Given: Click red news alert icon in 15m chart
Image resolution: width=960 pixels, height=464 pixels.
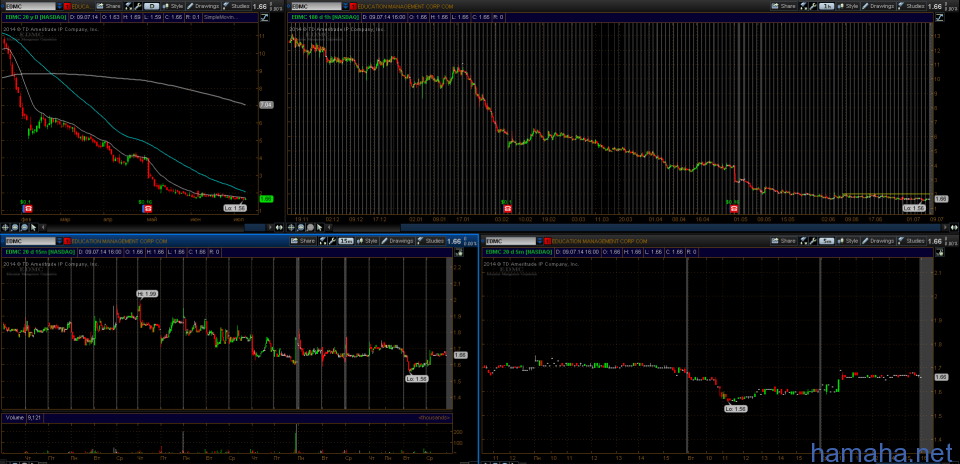Looking at the screenshot, I should pos(67,241).
